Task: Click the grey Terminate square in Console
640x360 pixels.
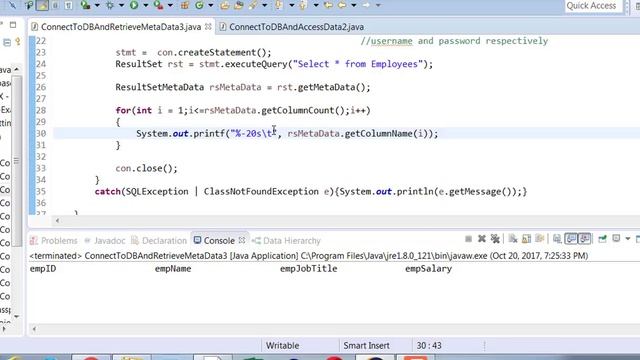Action: click(469, 239)
